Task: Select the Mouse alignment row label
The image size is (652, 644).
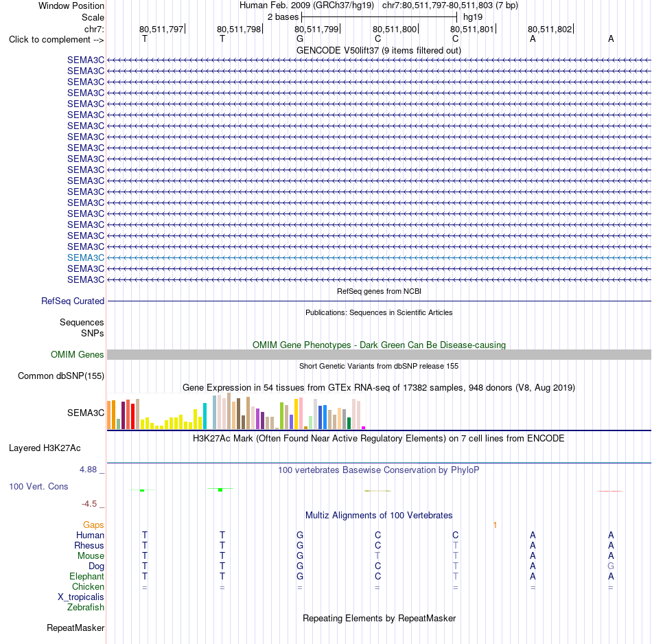Action: [x=91, y=556]
